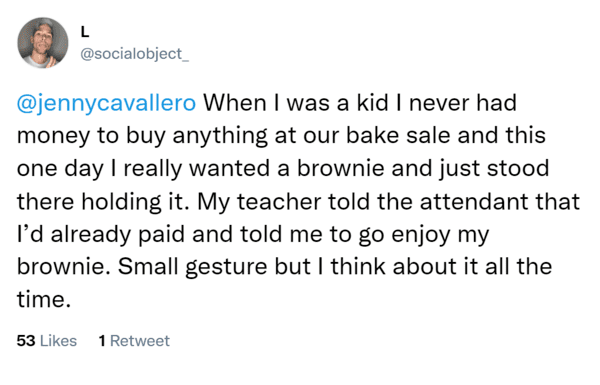Image resolution: width=600 pixels, height=385 pixels.
Task: Click the word 'teacher' in the tweet
Action: coord(279,201)
